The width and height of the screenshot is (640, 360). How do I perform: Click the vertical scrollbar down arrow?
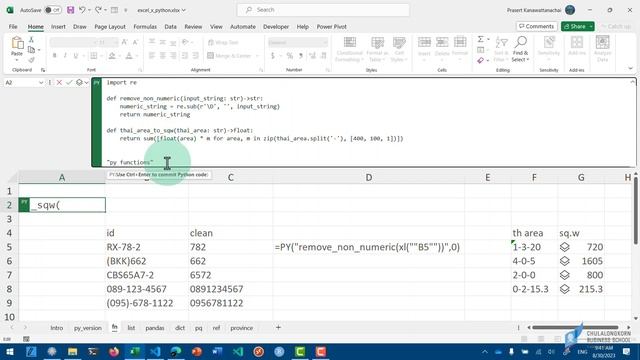coord(636,318)
